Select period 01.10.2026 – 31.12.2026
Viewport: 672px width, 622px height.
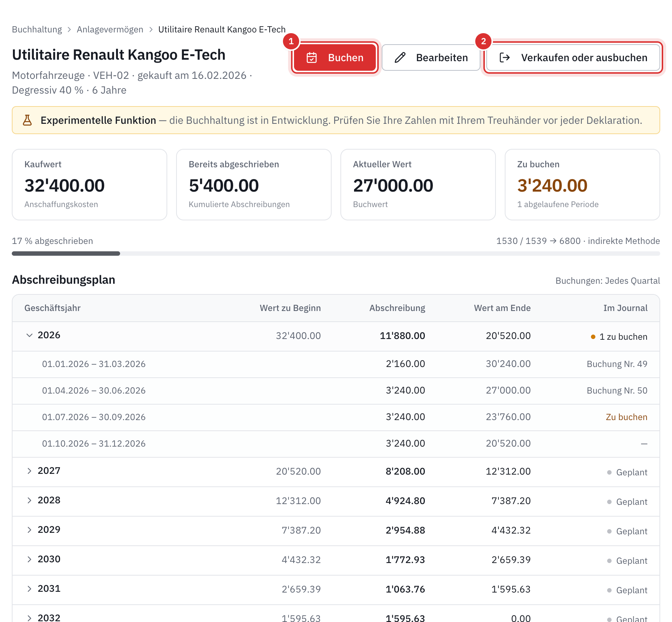(x=94, y=444)
